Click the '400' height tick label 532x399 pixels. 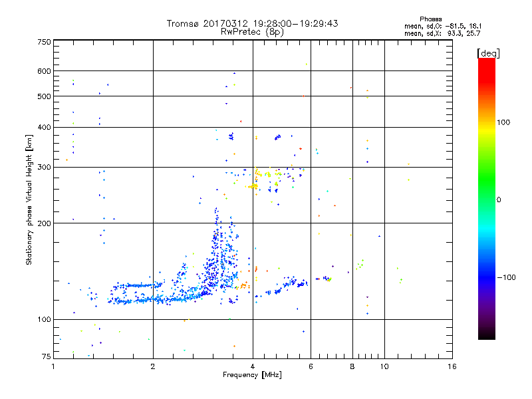44,127
